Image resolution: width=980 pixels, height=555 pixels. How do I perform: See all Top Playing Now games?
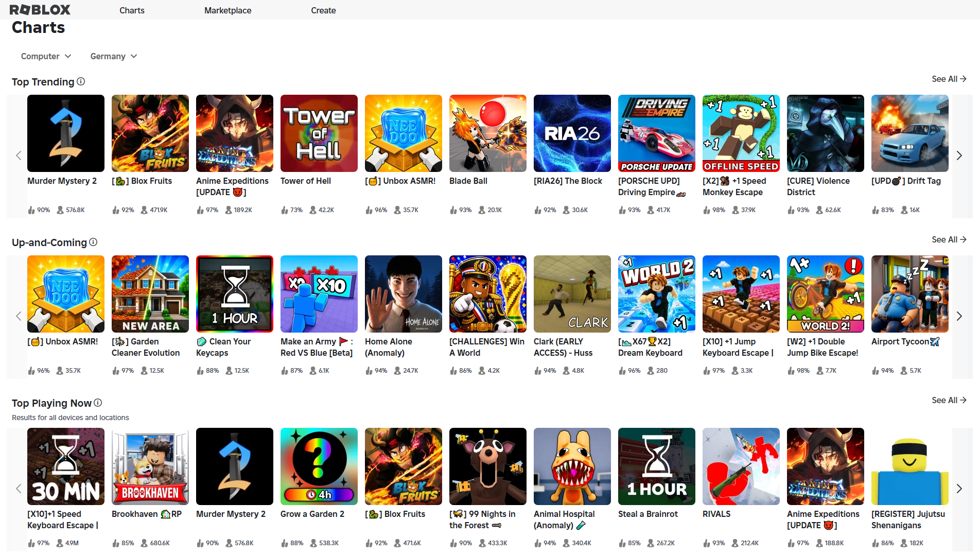[x=949, y=400]
